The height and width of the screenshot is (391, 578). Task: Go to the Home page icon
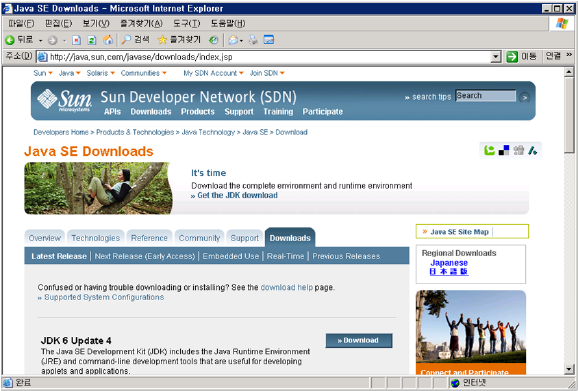[108, 40]
